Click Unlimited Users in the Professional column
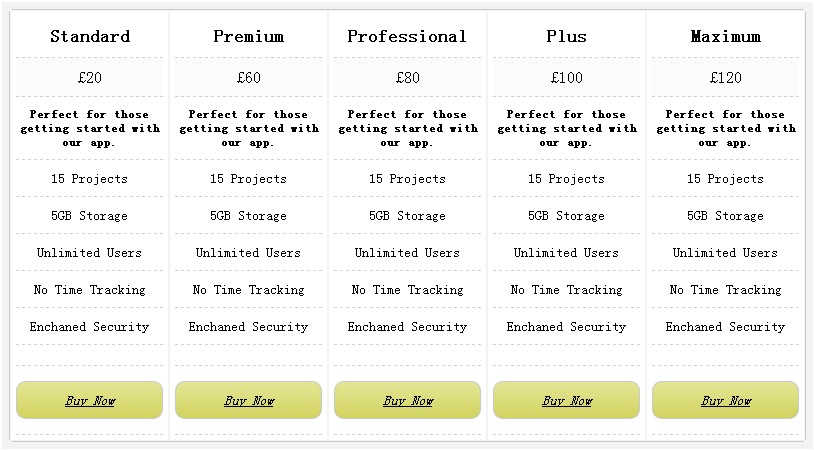Viewport: 814px width, 450px height. click(x=408, y=253)
